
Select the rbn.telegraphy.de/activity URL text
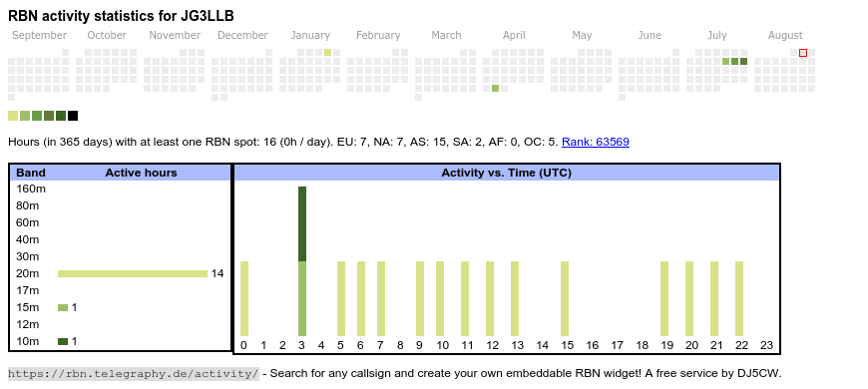click(x=134, y=373)
